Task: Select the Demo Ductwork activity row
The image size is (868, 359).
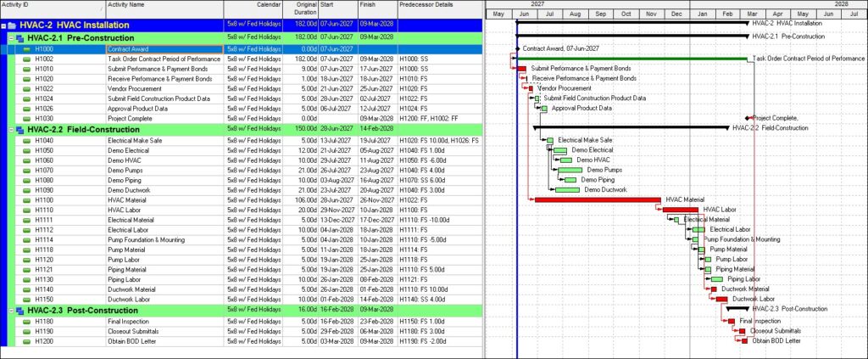Action: (242, 191)
